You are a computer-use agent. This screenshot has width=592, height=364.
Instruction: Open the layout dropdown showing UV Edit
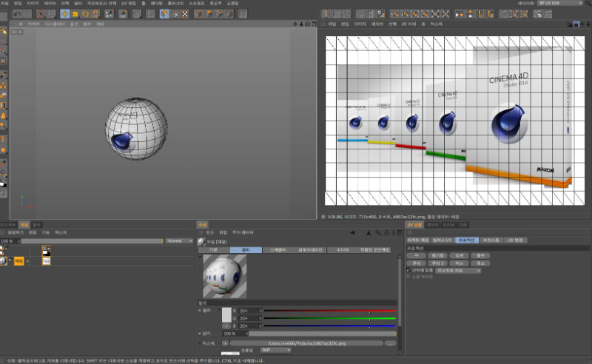coord(560,3)
